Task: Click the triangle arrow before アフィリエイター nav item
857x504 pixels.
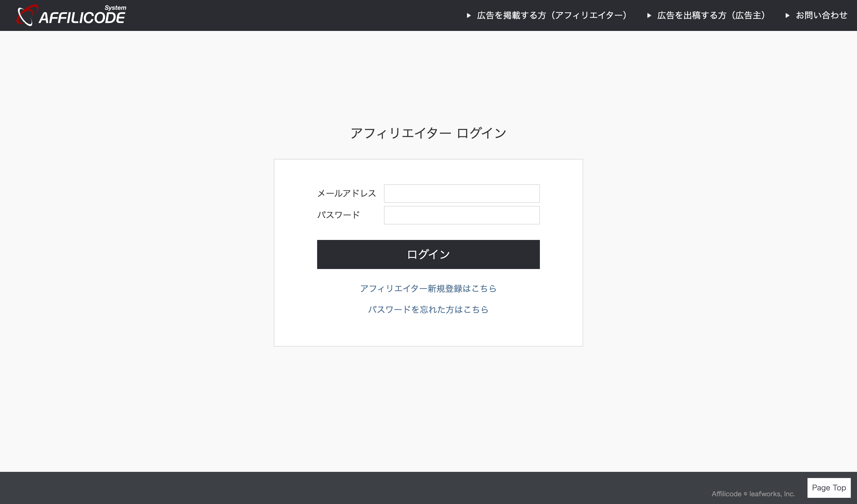Action: [469, 16]
